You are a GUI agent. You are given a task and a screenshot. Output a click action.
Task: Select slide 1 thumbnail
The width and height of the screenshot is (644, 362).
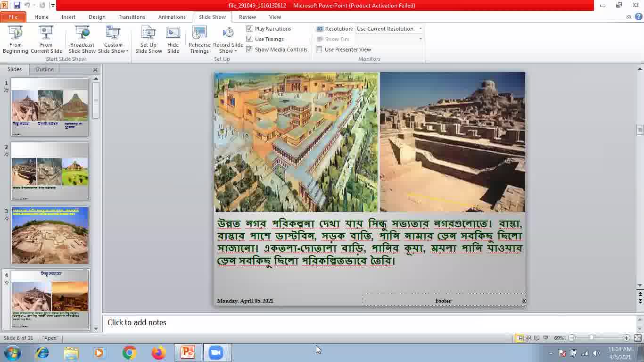pyautogui.click(x=50, y=107)
